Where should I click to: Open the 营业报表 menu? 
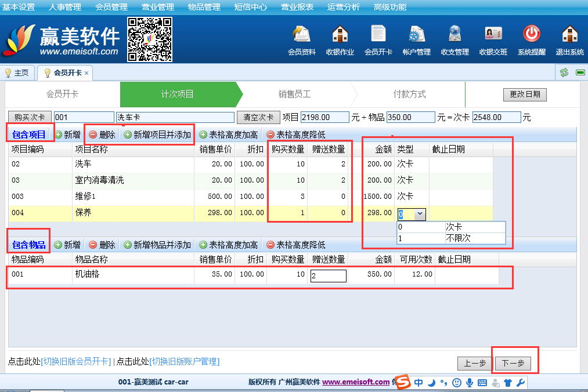point(297,7)
